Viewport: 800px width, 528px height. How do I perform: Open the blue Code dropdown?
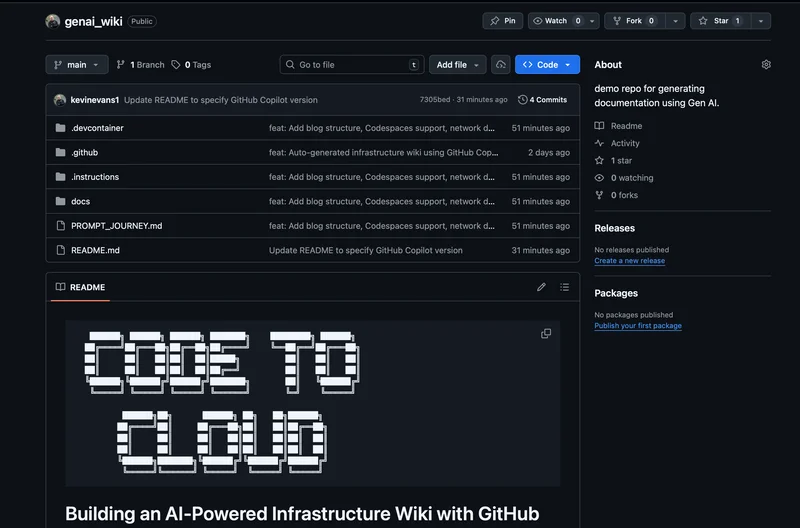click(x=547, y=65)
